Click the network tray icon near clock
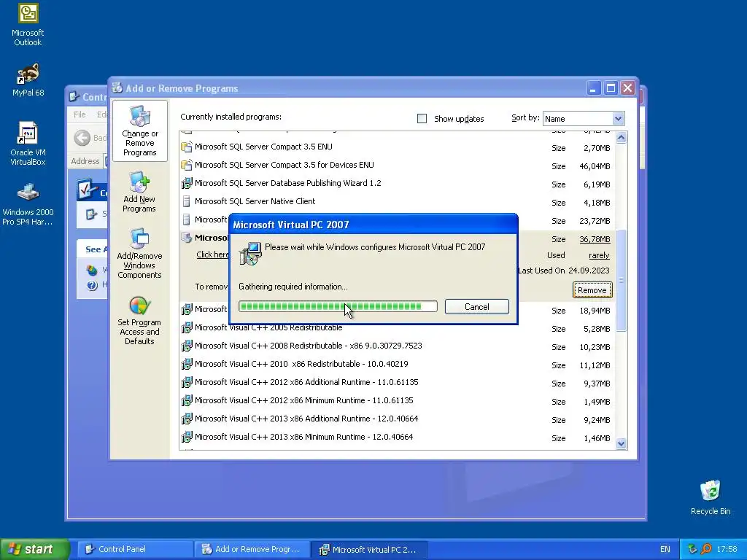747x560 pixels. [692, 549]
